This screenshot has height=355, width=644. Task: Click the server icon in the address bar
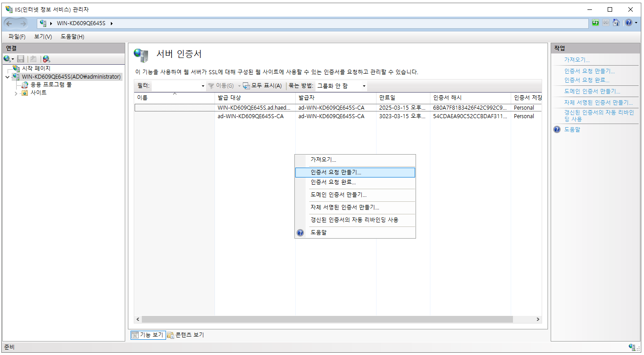pos(43,23)
